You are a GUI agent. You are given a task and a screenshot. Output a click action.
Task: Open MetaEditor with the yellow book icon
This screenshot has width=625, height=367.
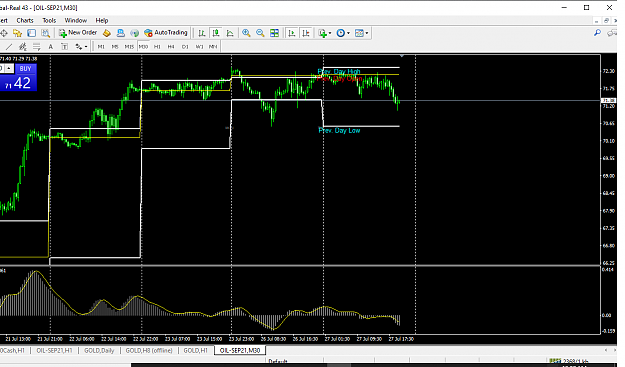(106, 33)
